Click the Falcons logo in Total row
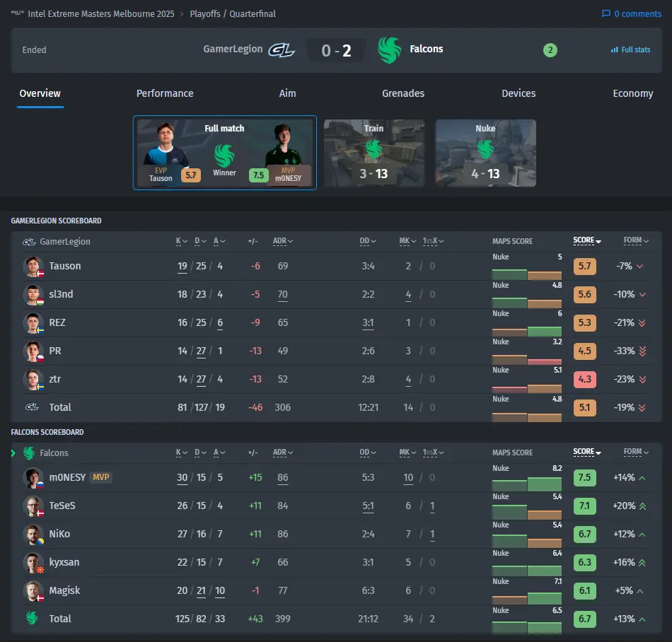Image resolution: width=672 pixels, height=642 pixels. [32, 619]
